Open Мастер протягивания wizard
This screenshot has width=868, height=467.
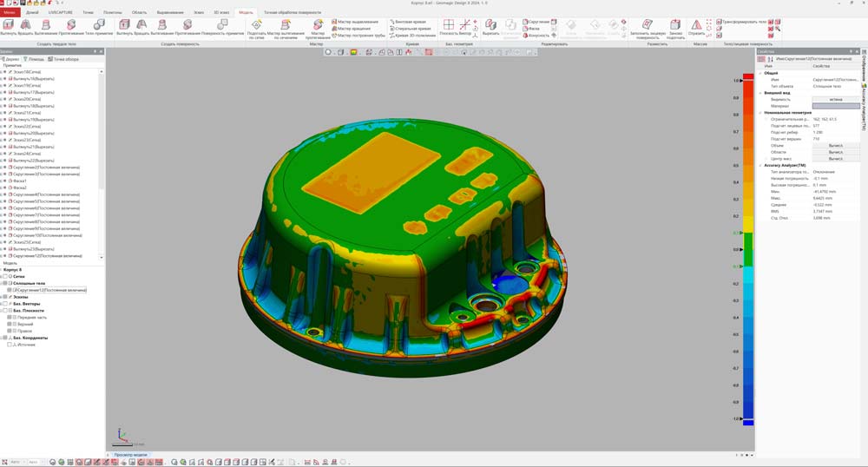click(x=318, y=29)
